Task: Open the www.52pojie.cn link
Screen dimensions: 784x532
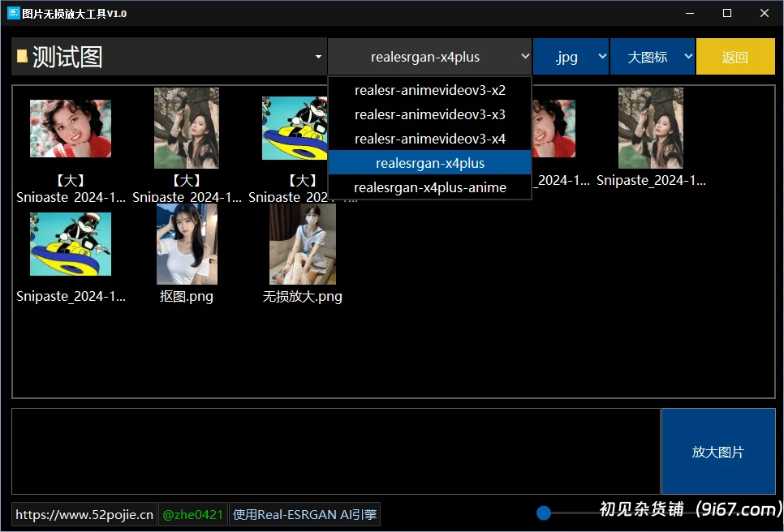Action: coord(84,513)
